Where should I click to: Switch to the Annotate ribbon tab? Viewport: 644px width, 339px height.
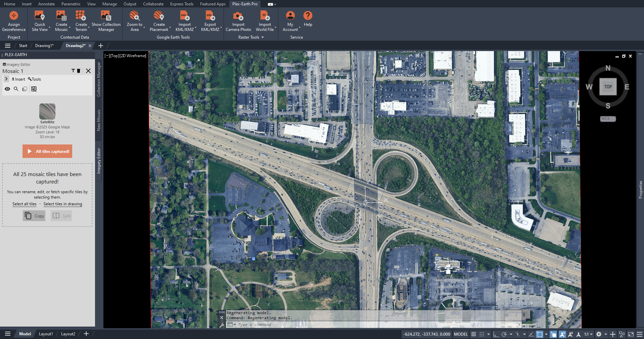point(46,4)
